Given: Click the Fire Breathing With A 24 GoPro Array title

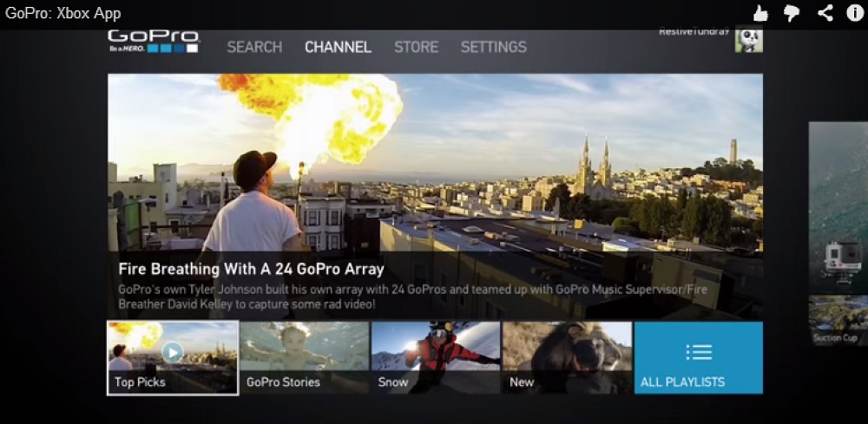Looking at the screenshot, I should pyautogui.click(x=252, y=269).
